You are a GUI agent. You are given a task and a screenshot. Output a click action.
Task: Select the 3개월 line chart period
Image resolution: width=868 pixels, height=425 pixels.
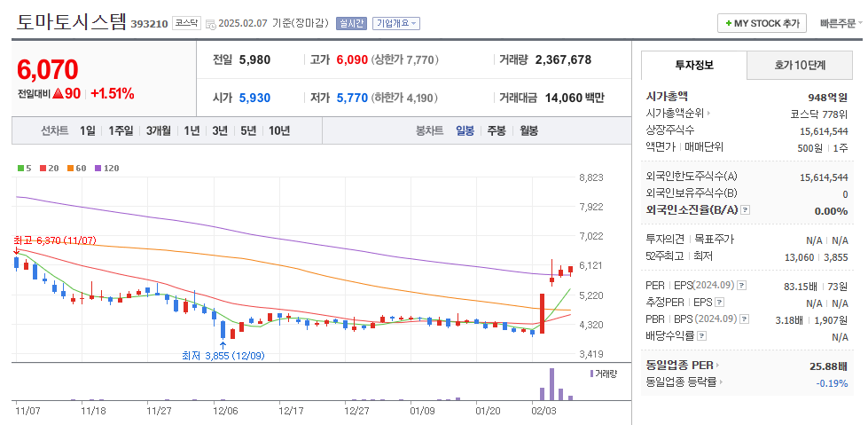click(x=159, y=130)
